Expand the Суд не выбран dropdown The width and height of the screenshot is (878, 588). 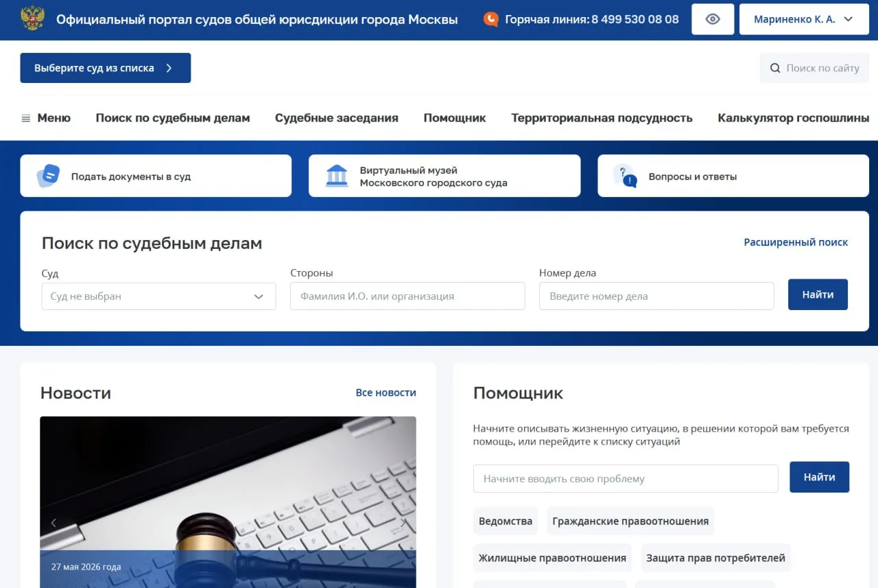coord(158,296)
